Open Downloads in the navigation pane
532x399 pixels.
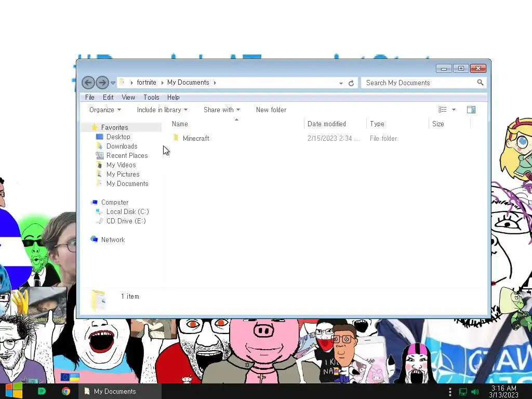coord(122,146)
